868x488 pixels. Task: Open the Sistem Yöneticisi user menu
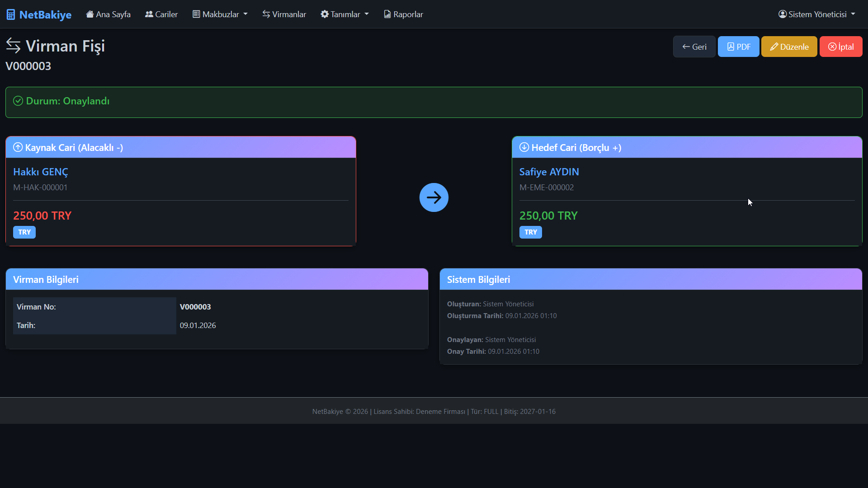pyautogui.click(x=816, y=14)
